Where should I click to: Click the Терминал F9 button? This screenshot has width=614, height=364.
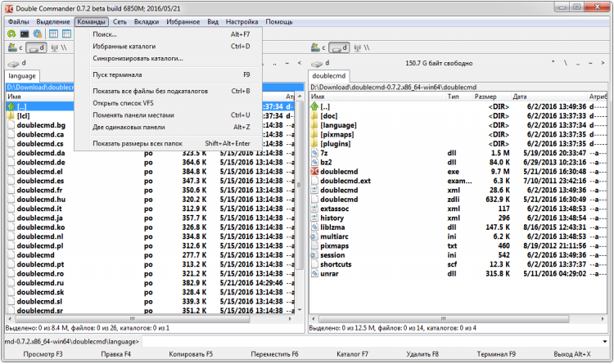(496, 354)
